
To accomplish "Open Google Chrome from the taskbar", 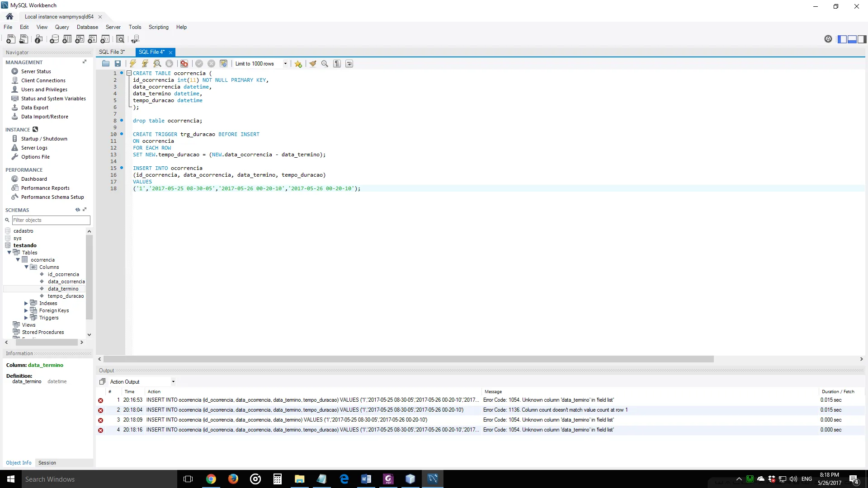I will pyautogui.click(x=211, y=479).
